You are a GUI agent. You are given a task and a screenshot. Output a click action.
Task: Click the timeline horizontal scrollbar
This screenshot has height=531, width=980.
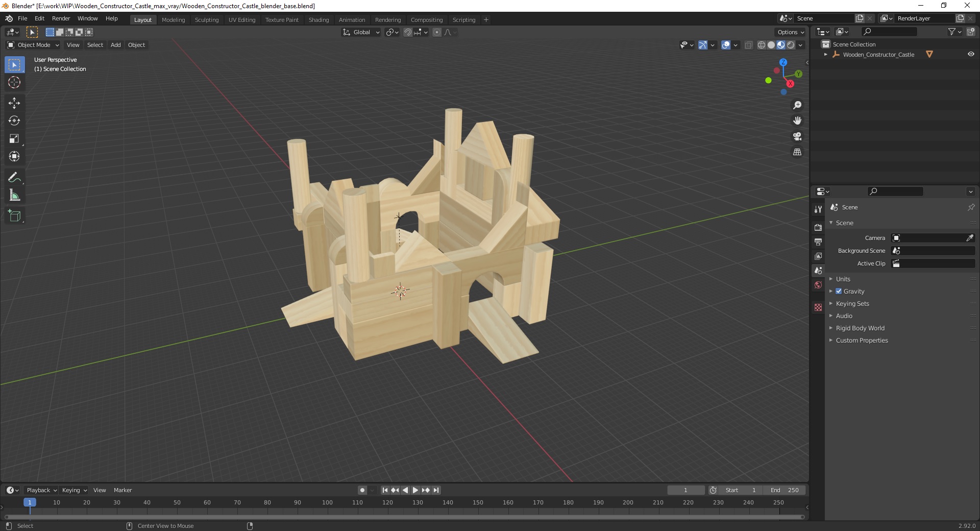[x=403, y=517]
